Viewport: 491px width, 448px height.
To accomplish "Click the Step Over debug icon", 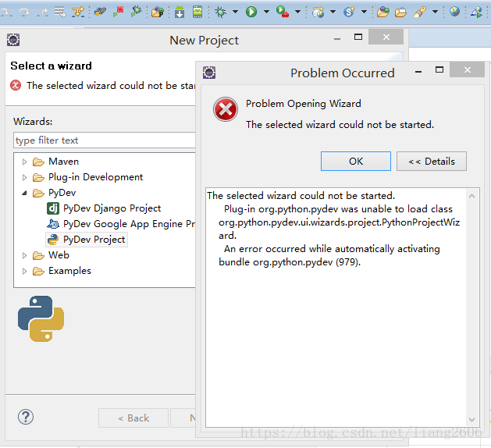I will coord(24,12).
